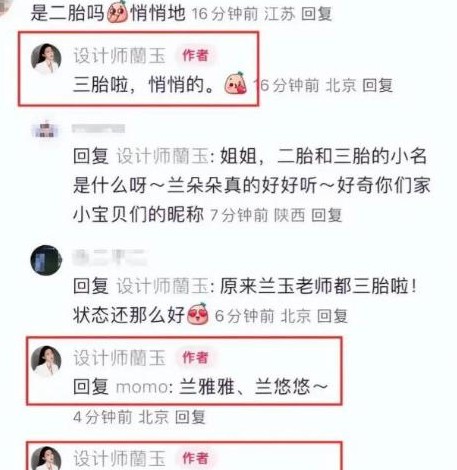This screenshot has width=457, height=470.
Task: Click the blurred username above 姐姐 comment
Action: [99, 128]
